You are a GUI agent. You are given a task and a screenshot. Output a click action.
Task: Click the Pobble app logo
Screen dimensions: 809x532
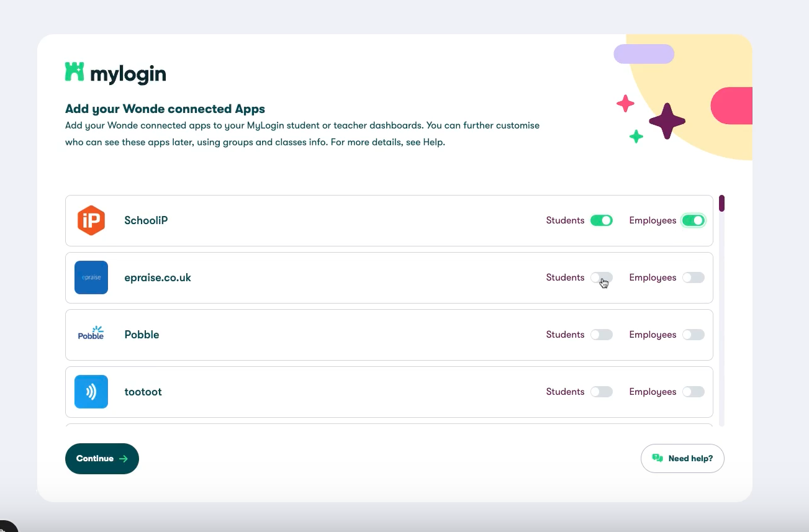(x=91, y=334)
